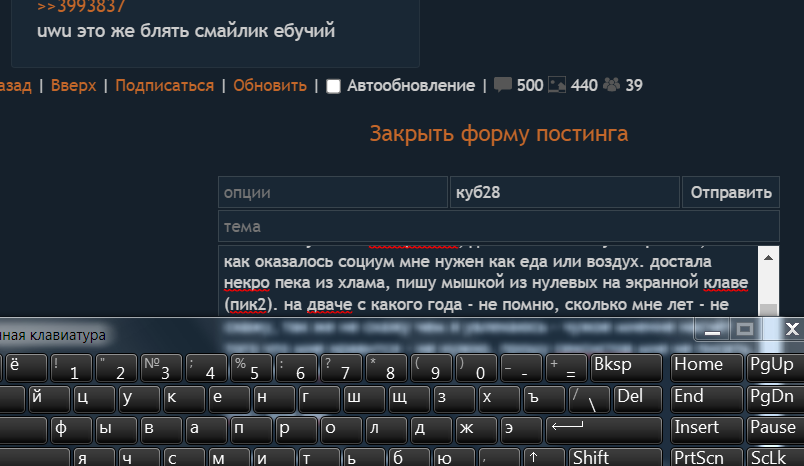Click the posts count speech bubble icon
The width and height of the screenshot is (804, 466).
[x=504, y=85]
